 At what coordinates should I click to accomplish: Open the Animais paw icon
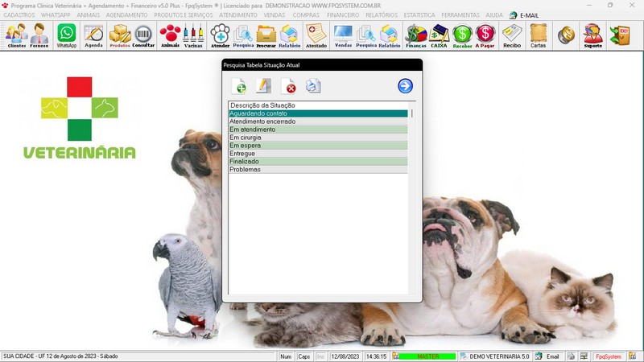coord(170,35)
